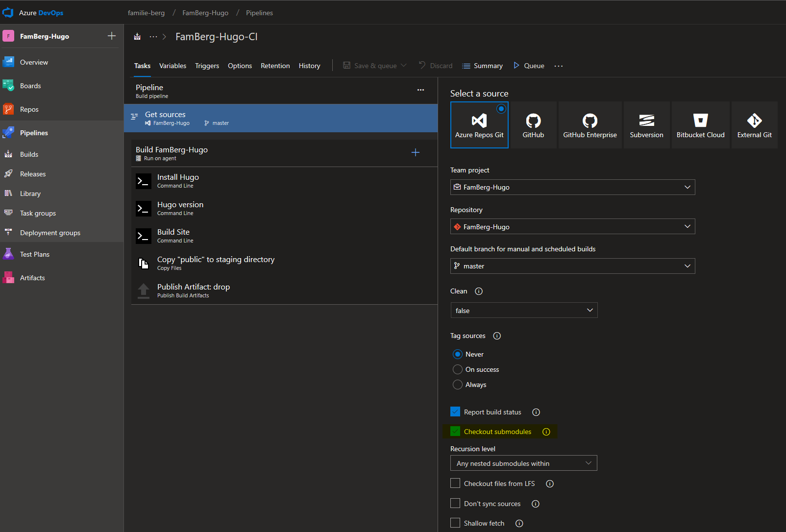This screenshot has width=786, height=532.
Task: Pick Bitbucket Cloud as source
Action: coord(700,124)
